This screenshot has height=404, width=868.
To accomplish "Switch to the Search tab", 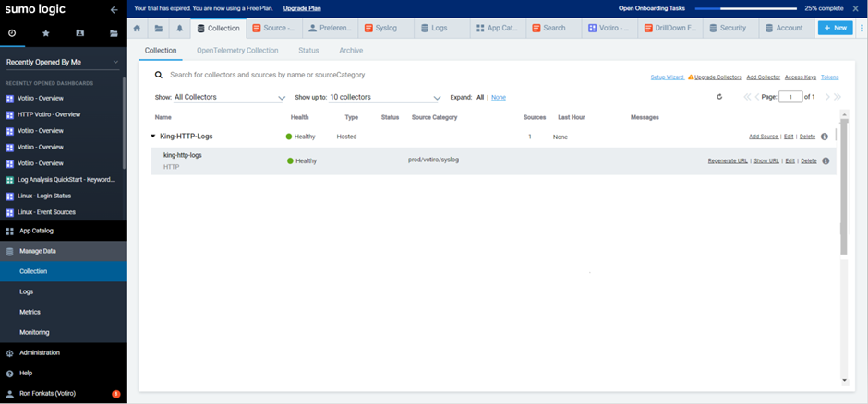I will pos(553,29).
